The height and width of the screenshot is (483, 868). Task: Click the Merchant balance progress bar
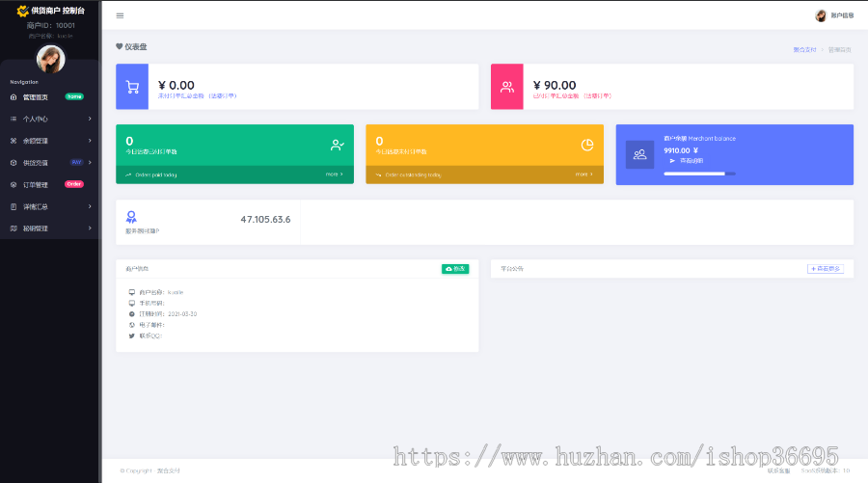pos(699,174)
